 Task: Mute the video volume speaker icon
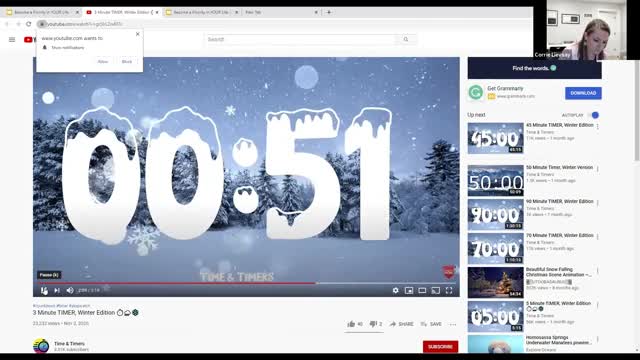[x=70, y=290]
